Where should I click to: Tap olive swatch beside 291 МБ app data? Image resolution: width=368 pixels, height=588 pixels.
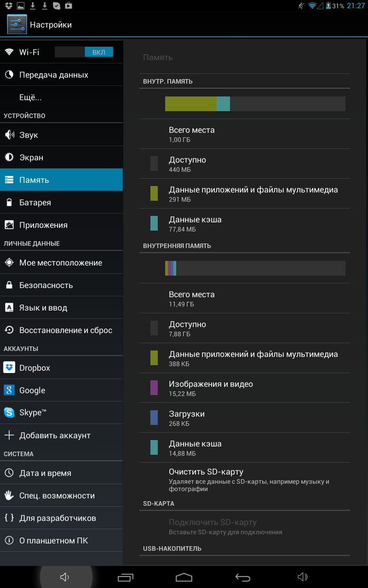[x=154, y=193]
